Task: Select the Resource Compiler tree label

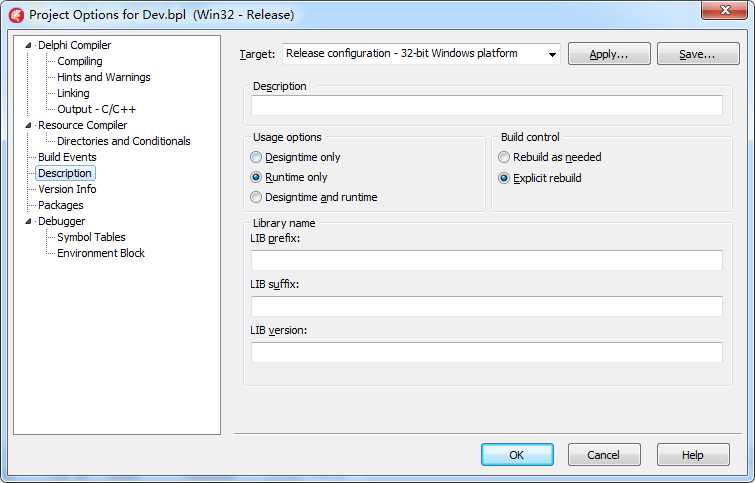Action: click(82, 125)
